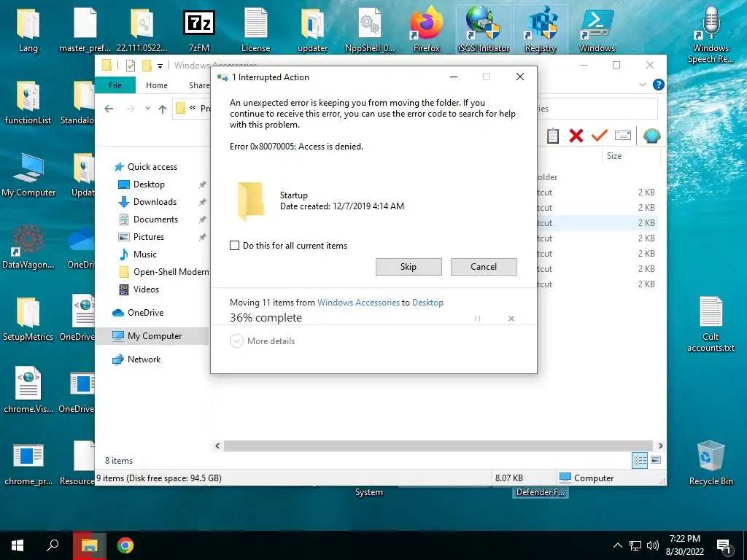Screen dimensions: 747x560
Task: Click File Explorer in the taskbar
Action: coord(89,545)
